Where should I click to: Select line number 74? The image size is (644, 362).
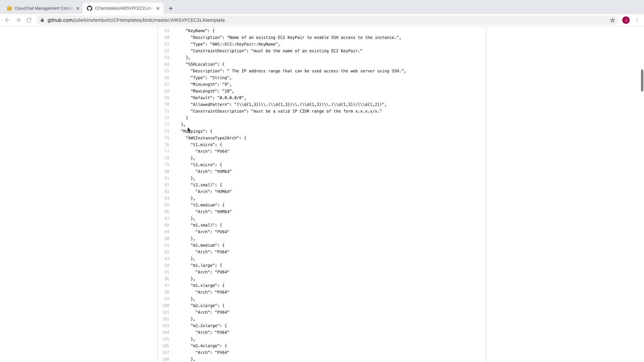tap(167, 131)
